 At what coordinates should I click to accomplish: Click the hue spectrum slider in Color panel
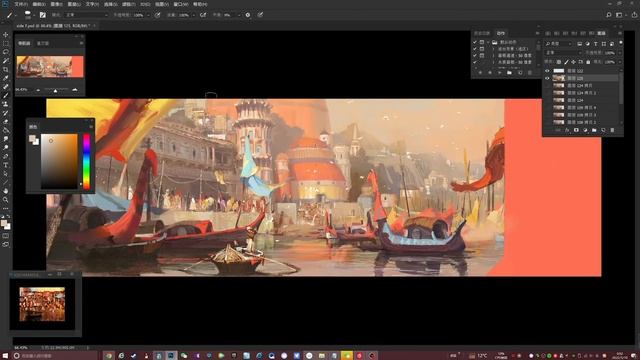87,162
